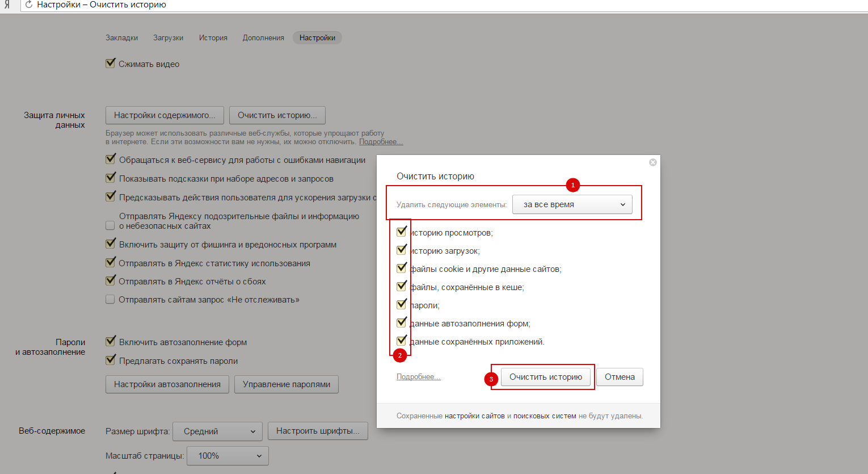This screenshot has height=474, width=868.
Task: Click the Очистить историю dialog heading
Action: point(435,177)
